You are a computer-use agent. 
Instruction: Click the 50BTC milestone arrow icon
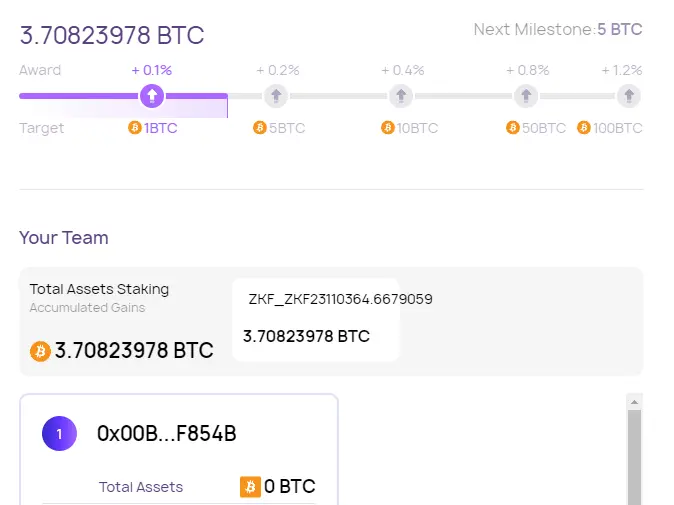tap(525, 96)
